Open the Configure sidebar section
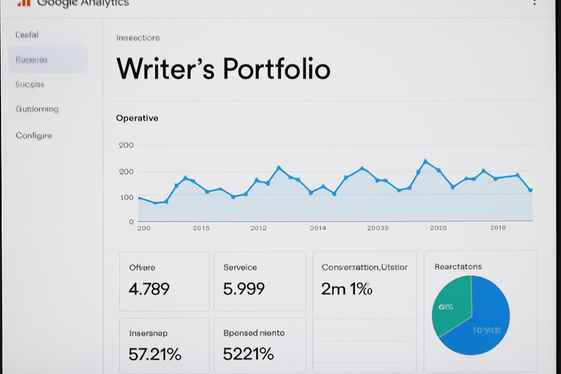The width and height of the screenshot is (561, 374). coord(34,136)
